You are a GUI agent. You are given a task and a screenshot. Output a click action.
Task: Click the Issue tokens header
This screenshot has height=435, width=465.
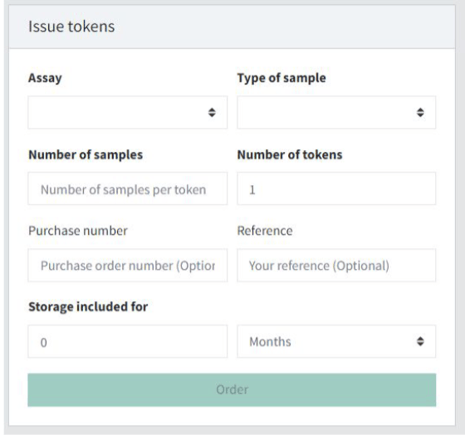coord(72,27)
